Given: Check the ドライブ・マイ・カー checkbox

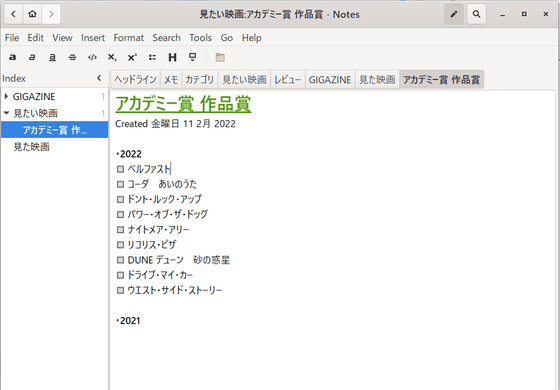Looking at the screenshot, I should [x=120, y=275].
